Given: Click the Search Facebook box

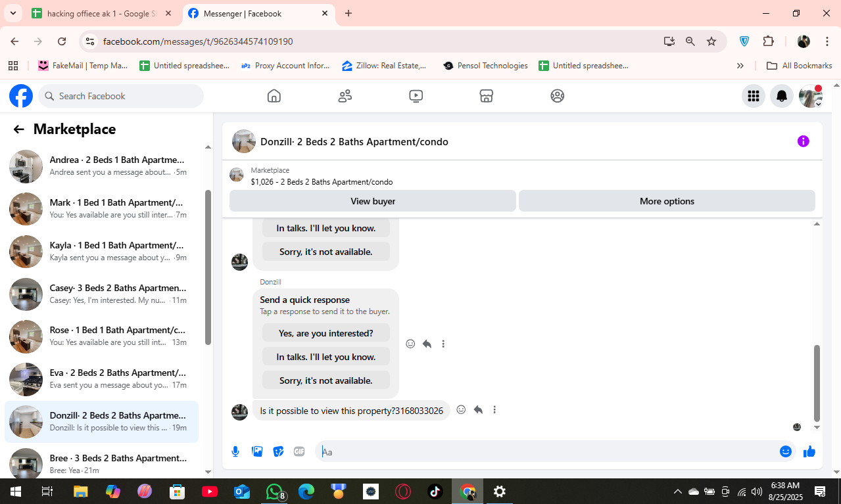Looking at the screenshot, I should click(121, 96).
